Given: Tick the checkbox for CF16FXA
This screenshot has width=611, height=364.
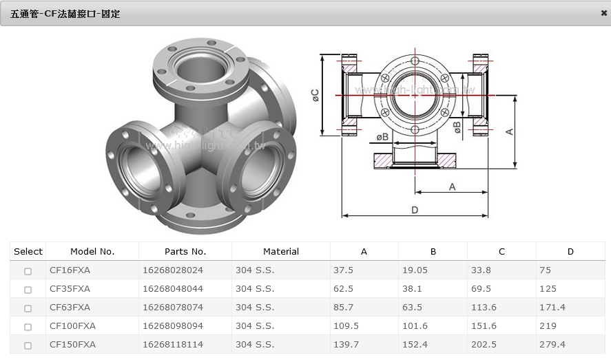Looking at the screenshot, I should (x=28, y=271).
